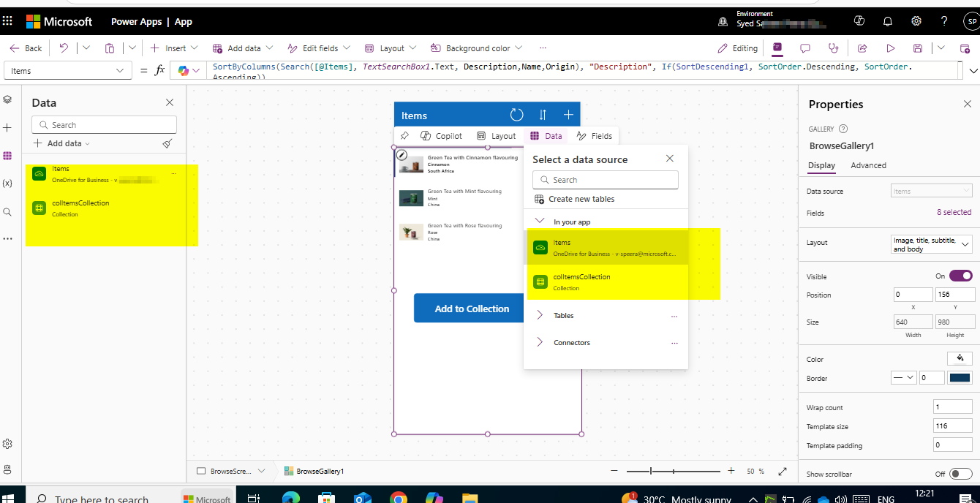Click the Editing mode button
Viewport: 980px width, 503px height.
click(738, 48)
